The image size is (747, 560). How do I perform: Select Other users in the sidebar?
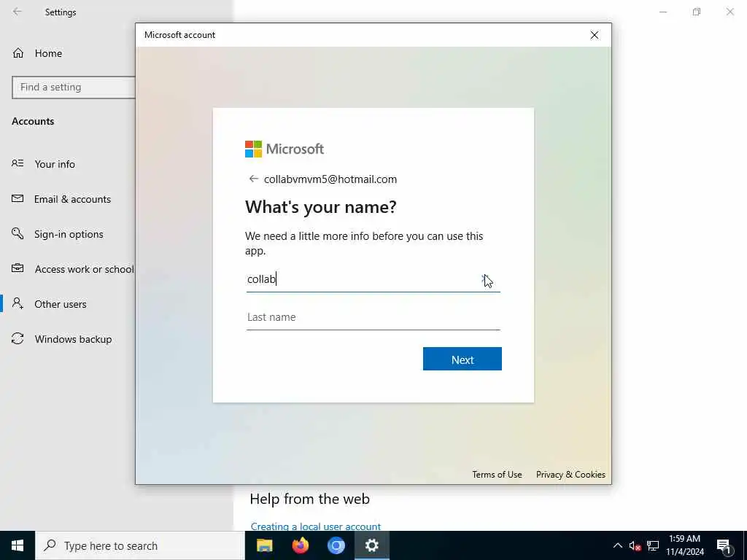point(60,304)
